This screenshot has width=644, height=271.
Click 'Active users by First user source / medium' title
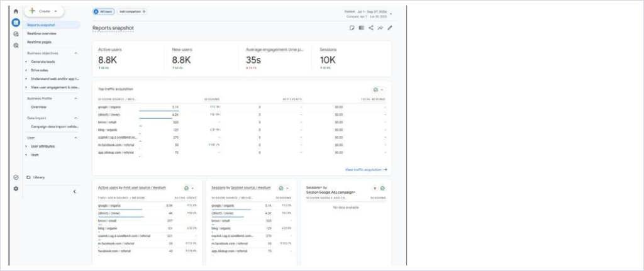coord(132,187)
